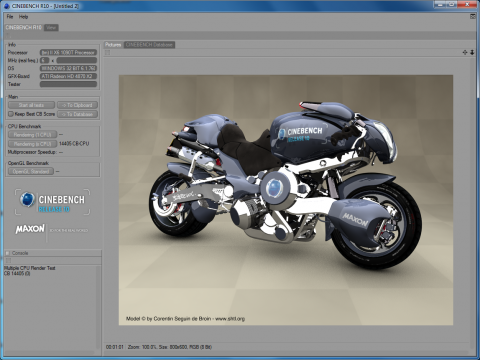Minimize the CINEBENCH window
This screenshot has width=480, height=360.
coord(440,4)
